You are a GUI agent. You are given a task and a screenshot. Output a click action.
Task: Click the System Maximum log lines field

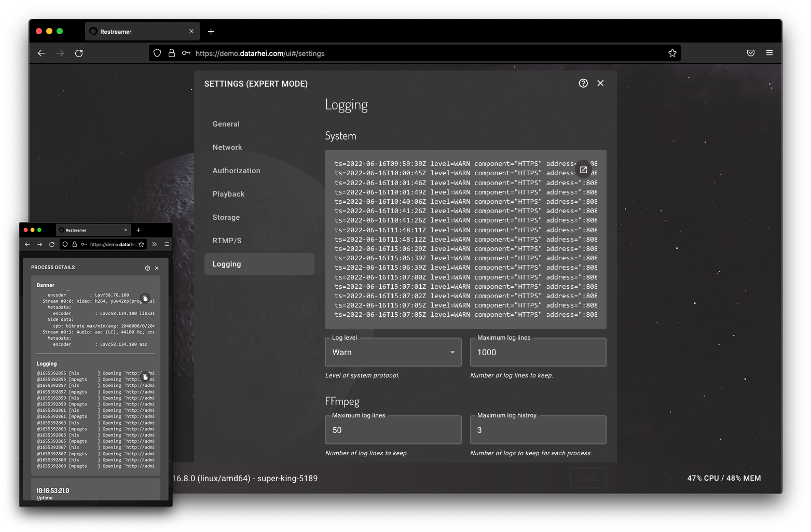pyautogui.click(x=538, y=352)
